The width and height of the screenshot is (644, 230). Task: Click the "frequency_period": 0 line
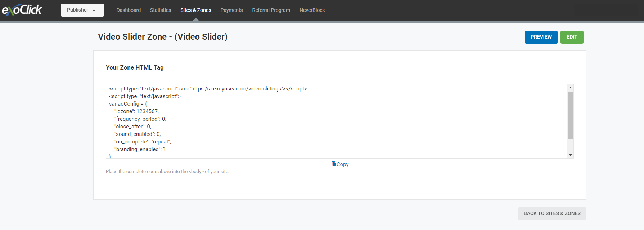[x=140, y=119]
